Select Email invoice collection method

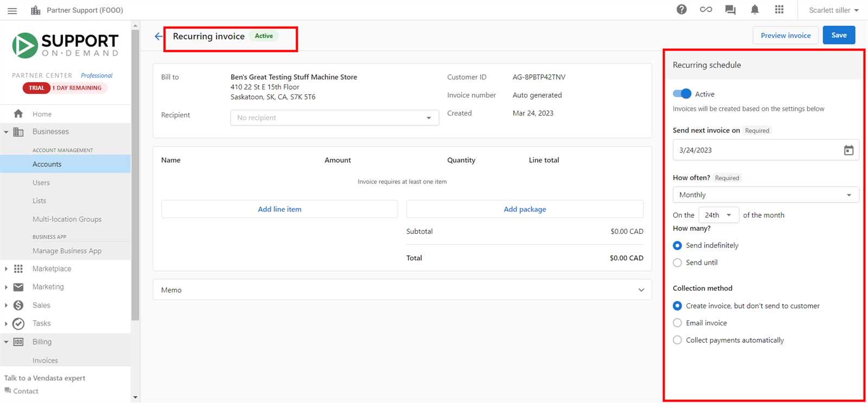677,323
